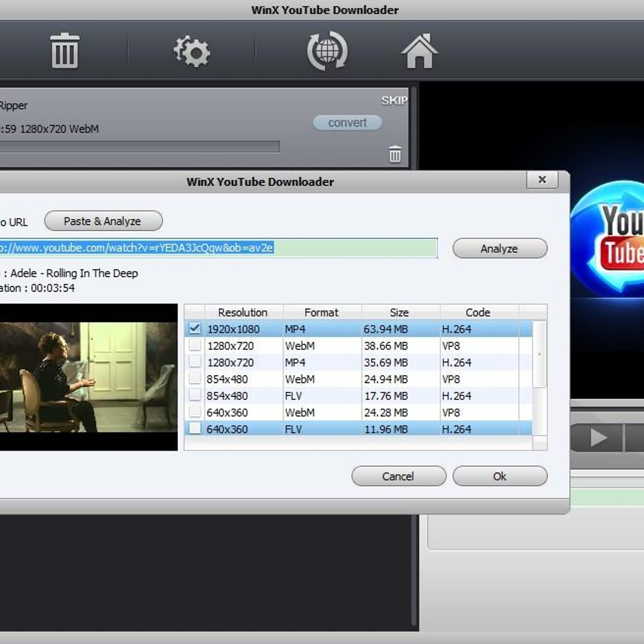Check the 1280x720 MP4 checkbox
This screenshot has height=644, width=644.
(195, 362)
